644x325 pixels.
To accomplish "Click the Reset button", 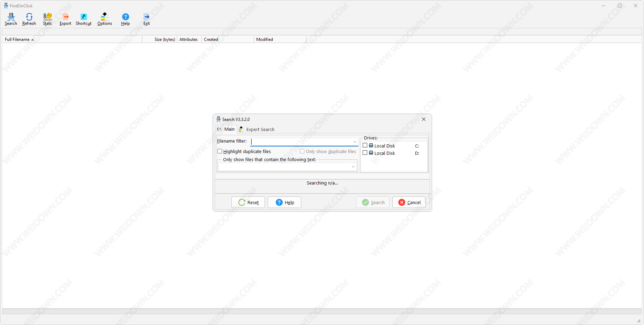I will pyautogui.click(x=248, y=202).
